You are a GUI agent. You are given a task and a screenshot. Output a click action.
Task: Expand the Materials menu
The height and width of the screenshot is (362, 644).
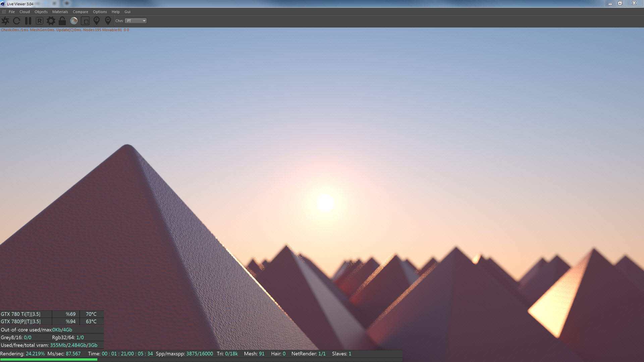coord(60,12)
